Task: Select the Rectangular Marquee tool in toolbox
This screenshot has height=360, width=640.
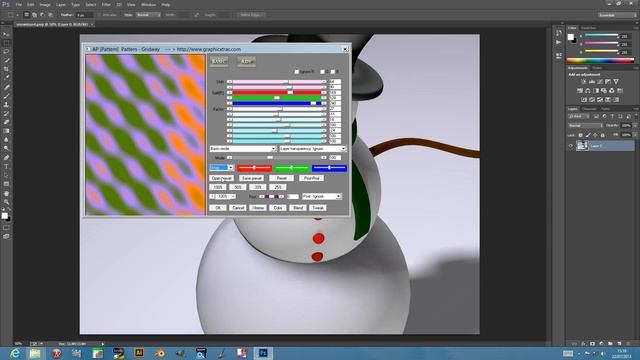Action: 6,43
